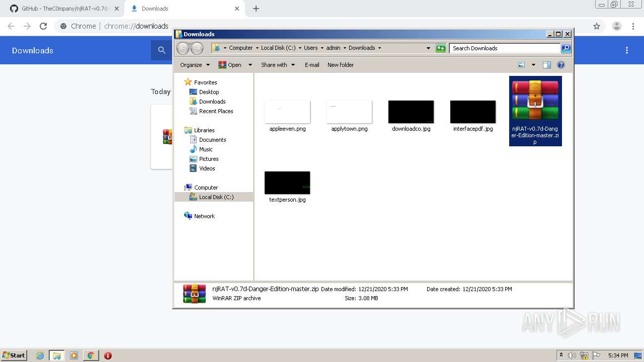
Task: Open Downloads page more actions menu
Action: [627, 50]
